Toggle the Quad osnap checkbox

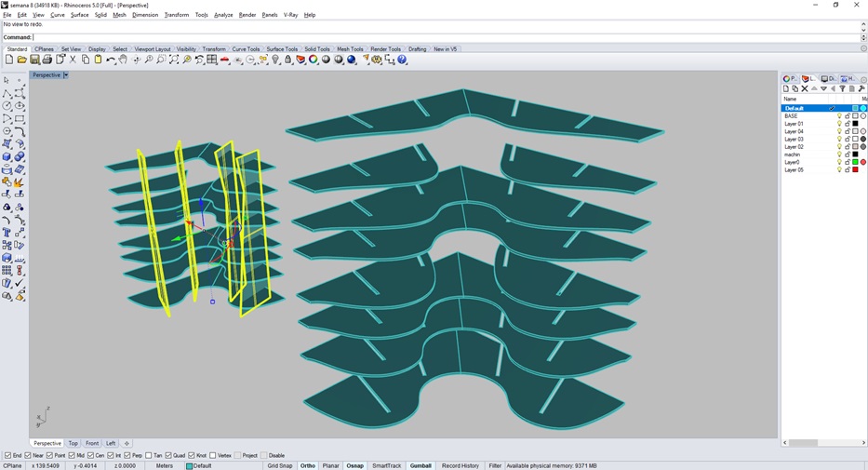168,456
